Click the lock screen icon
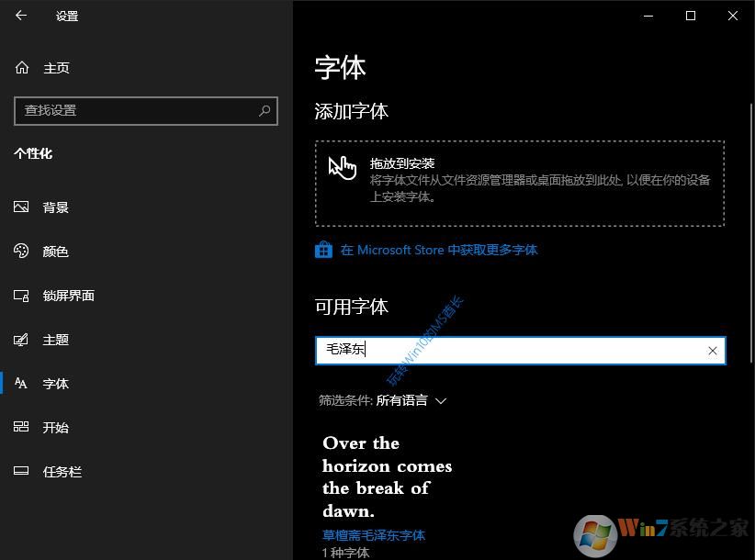 21,295
